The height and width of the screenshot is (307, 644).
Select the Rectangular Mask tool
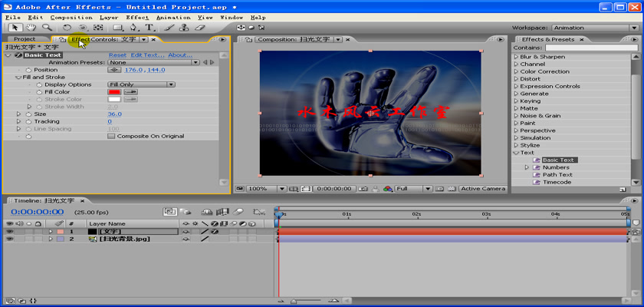click(119, 28)
